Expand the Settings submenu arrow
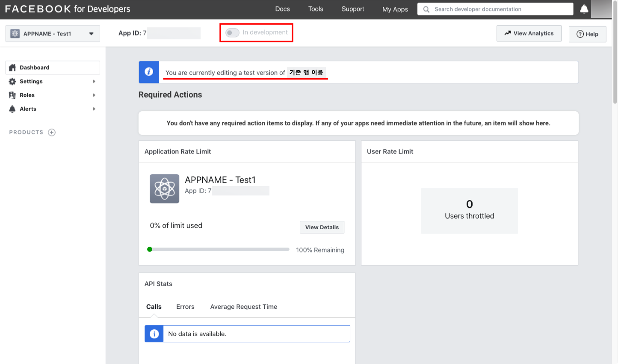This screenshot has height=364, width=618. pos(94,81)
